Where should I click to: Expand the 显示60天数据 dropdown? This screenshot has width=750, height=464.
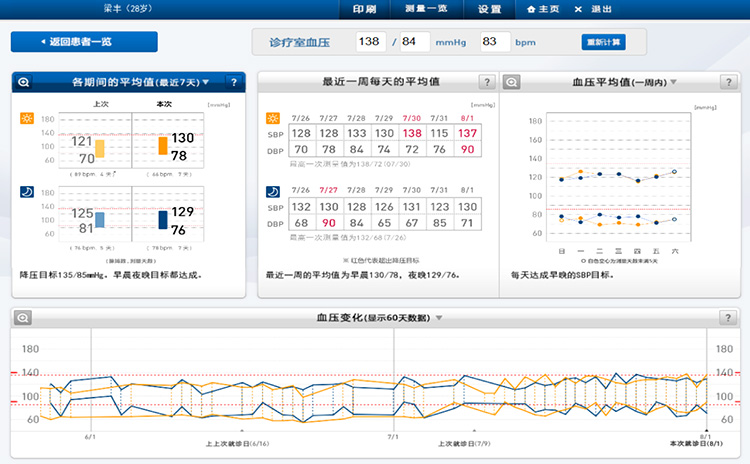coord(438,318)
